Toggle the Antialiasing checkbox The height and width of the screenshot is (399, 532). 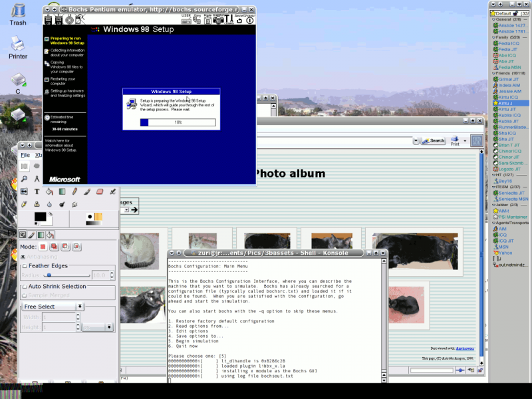click(x=23, y=257)
